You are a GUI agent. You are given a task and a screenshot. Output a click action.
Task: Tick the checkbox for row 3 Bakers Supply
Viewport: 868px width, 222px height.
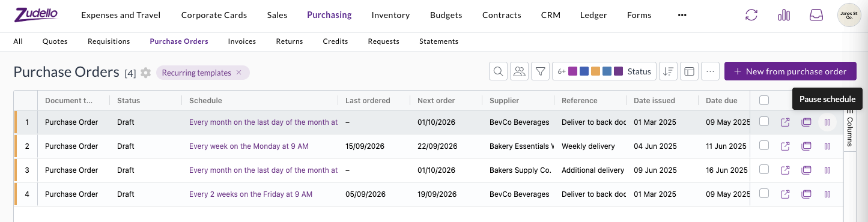763,169
